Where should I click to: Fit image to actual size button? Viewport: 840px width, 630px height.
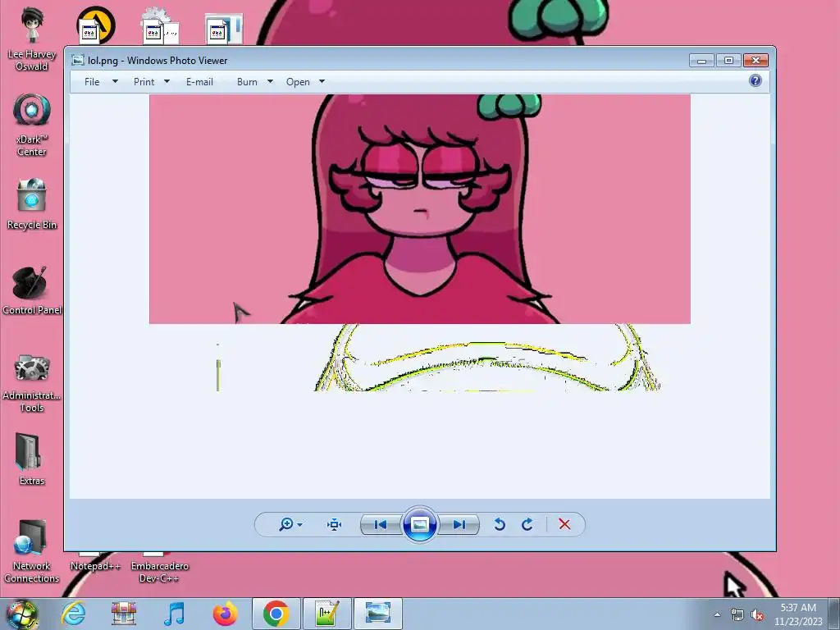pos(335,524)
